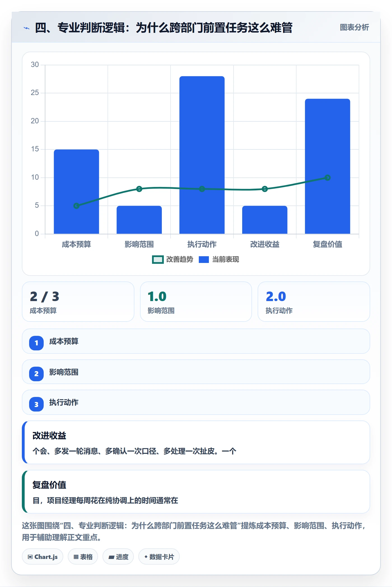Click the y-axis value 30

click(35, 65)
